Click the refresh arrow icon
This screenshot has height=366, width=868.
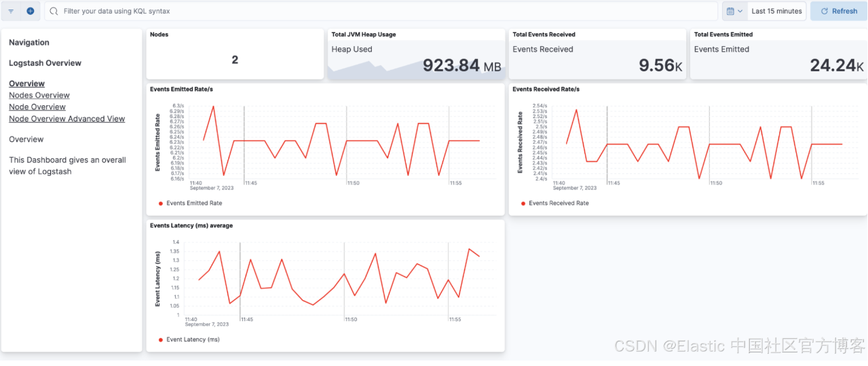point(825,11)
